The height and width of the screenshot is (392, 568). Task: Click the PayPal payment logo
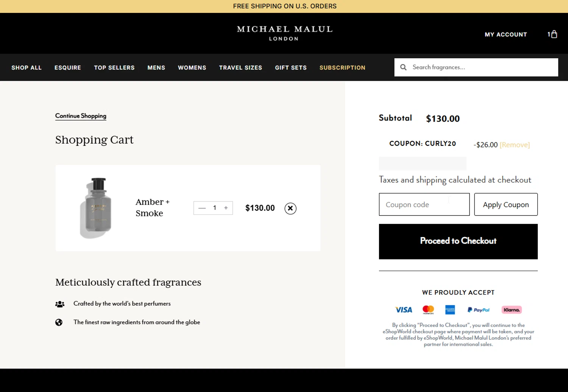[x=479, y=310]
